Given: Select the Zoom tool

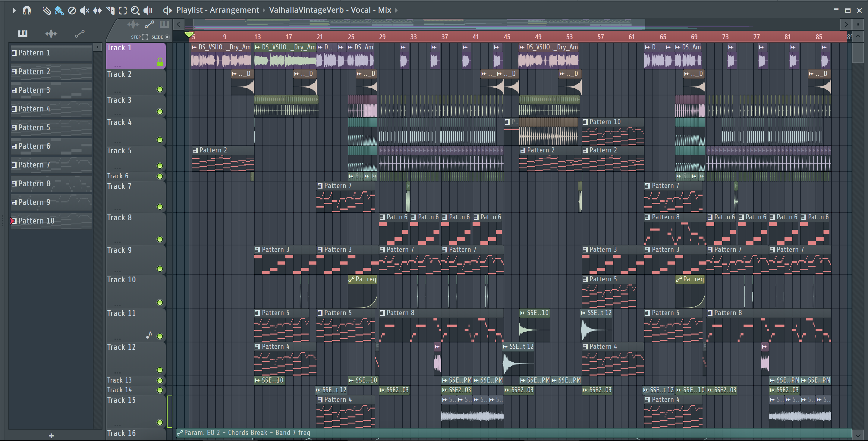Looking at the screenshot, I should click(135, 11).
